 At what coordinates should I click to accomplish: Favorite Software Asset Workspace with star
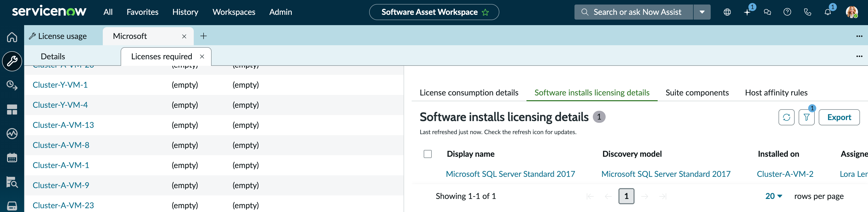[485, 12]
